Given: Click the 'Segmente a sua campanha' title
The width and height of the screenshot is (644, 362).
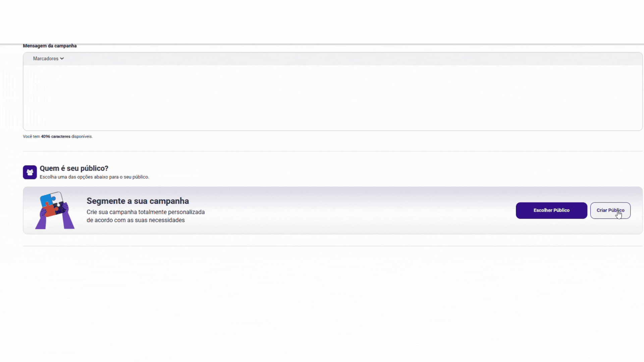Looking at the screenshot, I should pos(138,201).
